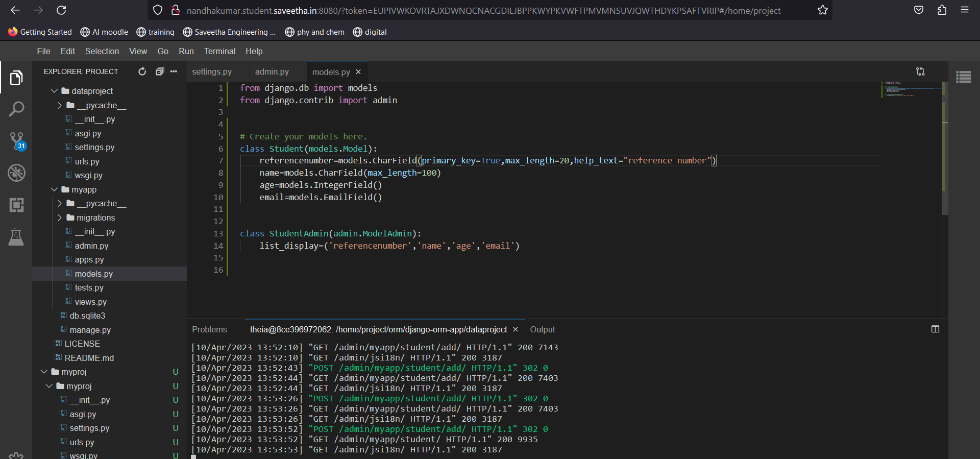This screenshot has height=459, width=980.
Task: Switch to the admin.py editor tab
Action: (x=272, y=72)
